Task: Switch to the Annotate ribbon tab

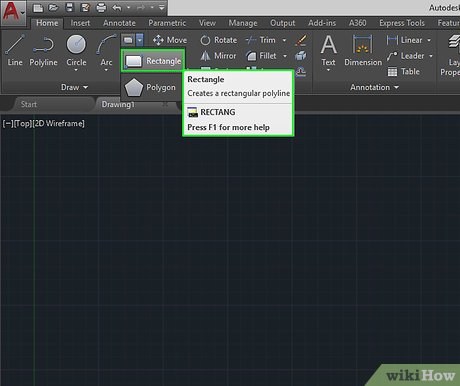Action: tap(119, 23)
